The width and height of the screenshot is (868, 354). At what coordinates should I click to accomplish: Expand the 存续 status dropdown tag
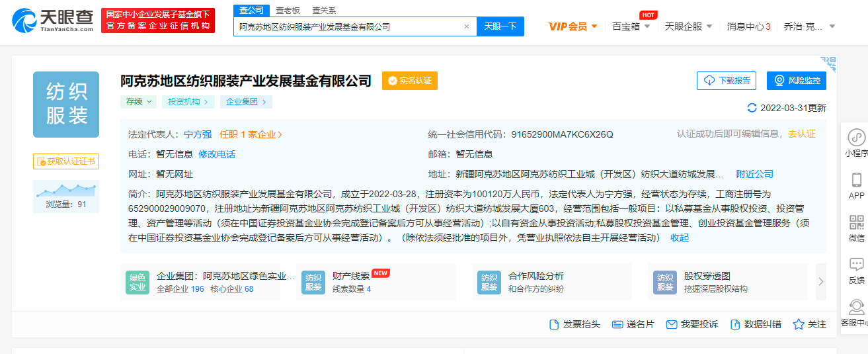tap(139, 102)
